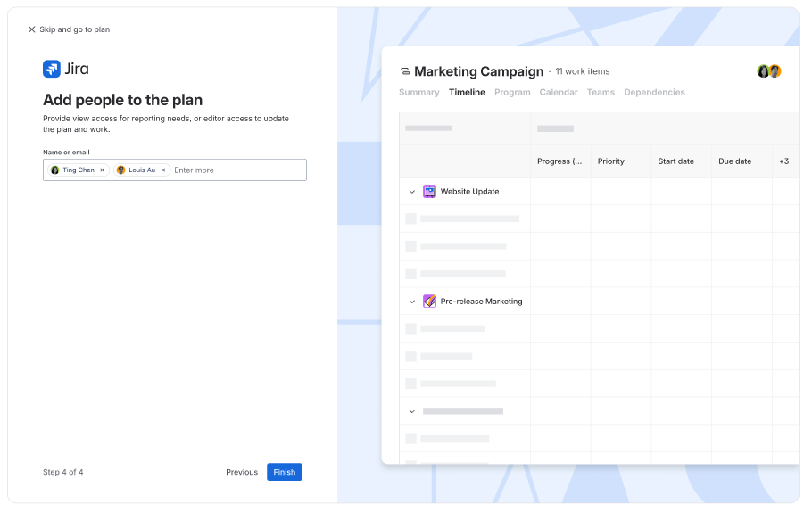
Task: Click the Marketing Campaign title
Action: (479, 71)
